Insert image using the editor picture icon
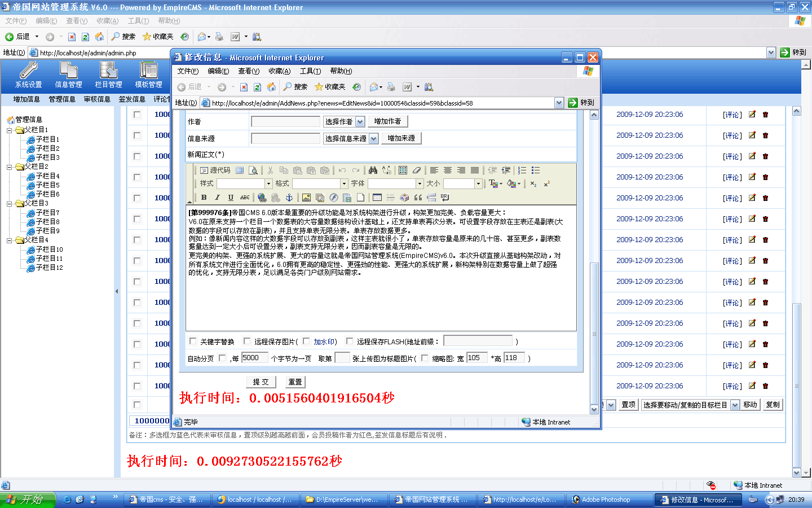Screen dimensions: 812x508 [306, 198]
